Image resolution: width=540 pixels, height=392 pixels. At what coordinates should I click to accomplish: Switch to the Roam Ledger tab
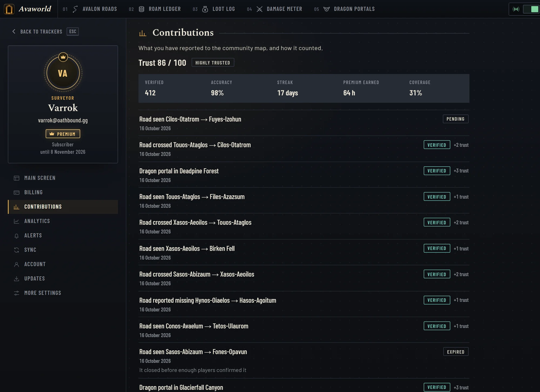click(155, 9)
